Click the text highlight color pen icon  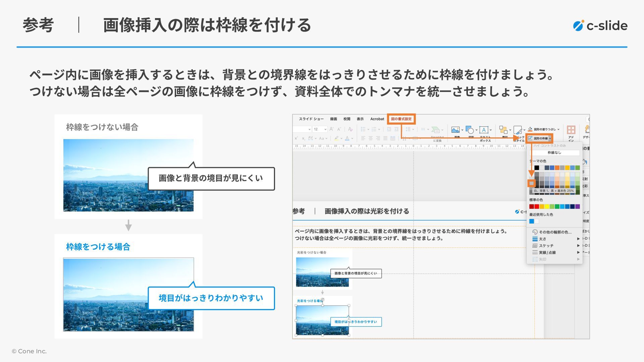336,138
